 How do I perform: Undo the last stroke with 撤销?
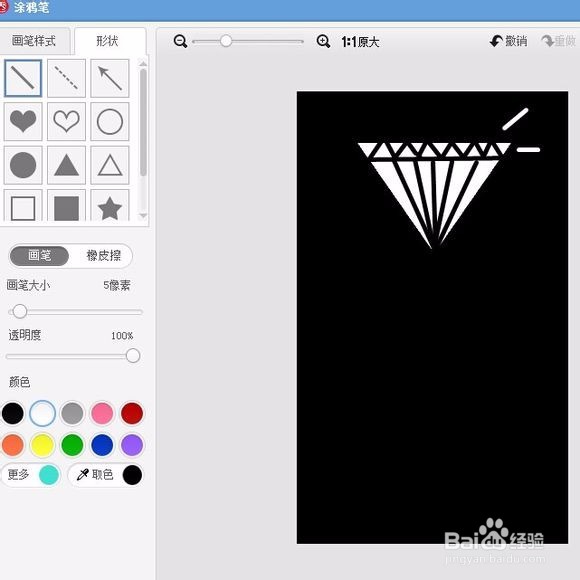click(509, 41)
